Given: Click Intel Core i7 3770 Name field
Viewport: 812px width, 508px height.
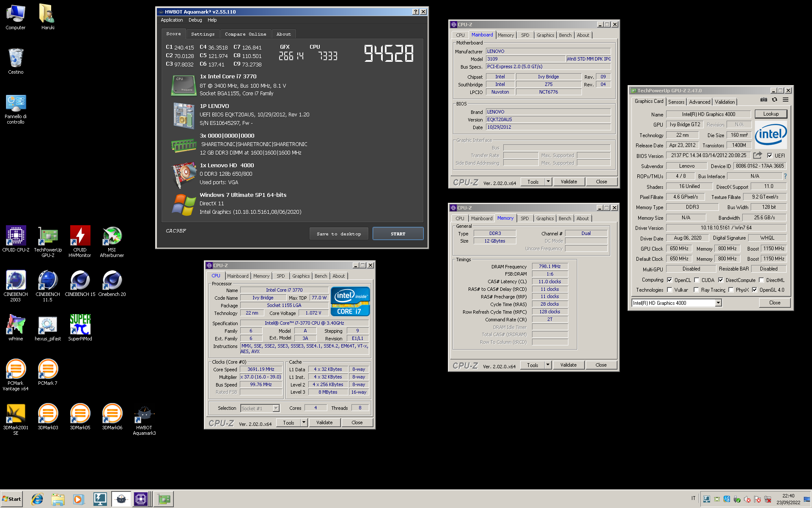Looking at the screenshot, I should pyautogui.click(x=284, y=290).
